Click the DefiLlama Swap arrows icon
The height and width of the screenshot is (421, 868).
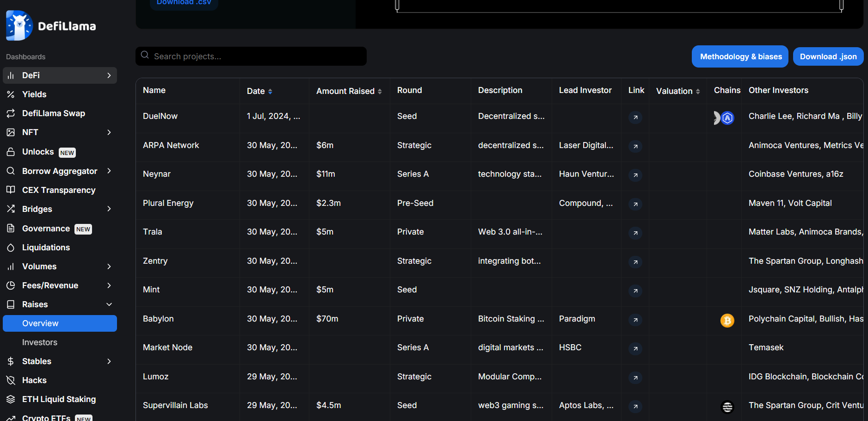[x=11, y=113]
